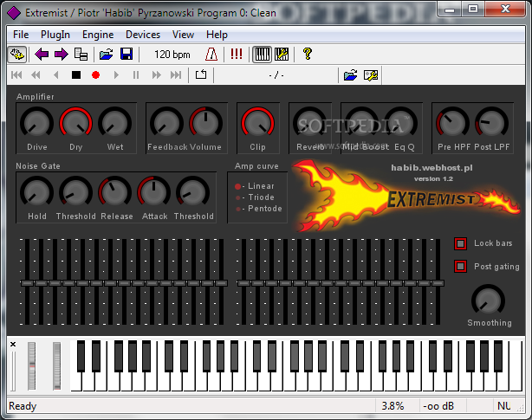Pause with the pause transport button
This screenshot has width=532, height=420.
(136, 75)
